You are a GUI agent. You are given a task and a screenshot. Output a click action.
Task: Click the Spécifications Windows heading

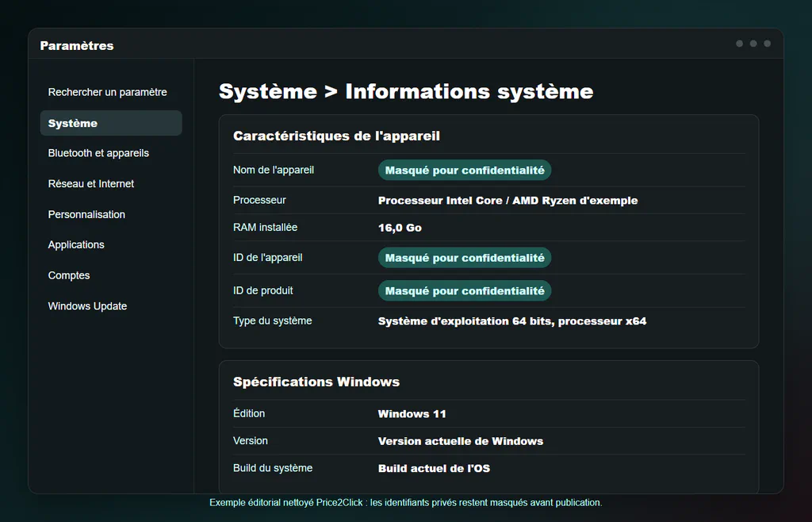[x=316, y=382]
